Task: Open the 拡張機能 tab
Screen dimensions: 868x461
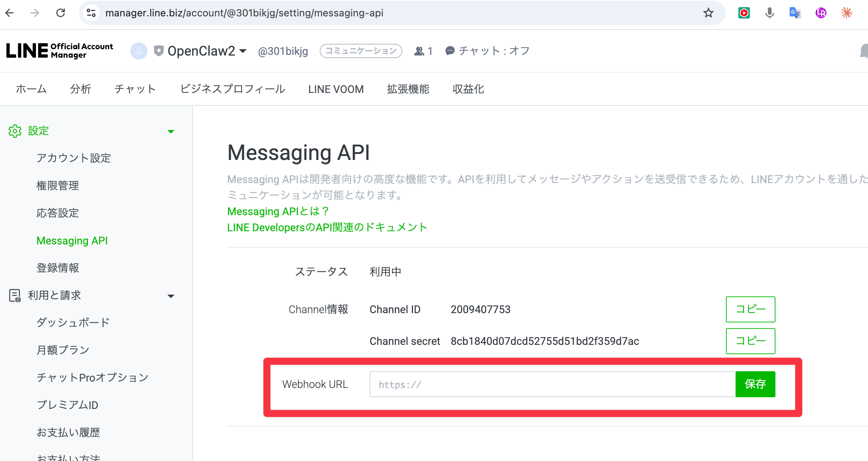Action: [x=408, y=89]
